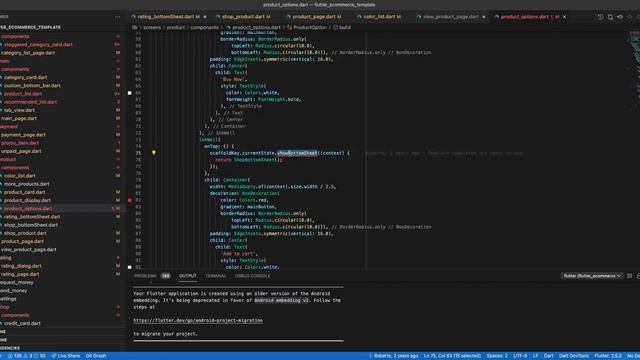This screenshot has width=640, height=360.
Task: Collapse the rating folder
Action: click(x=6, y=258)
